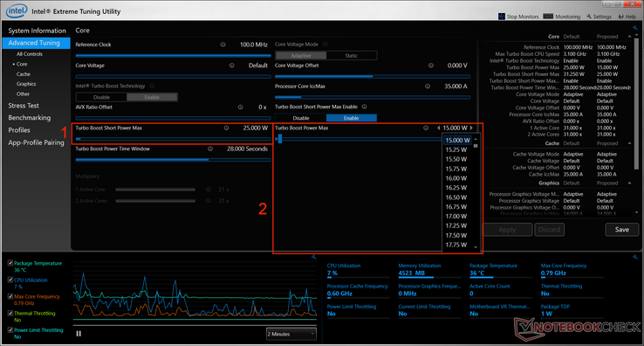Decrease Turbo Boost Power Max with left arrow
Screen dimensions: 644x346
coord(439,128)
